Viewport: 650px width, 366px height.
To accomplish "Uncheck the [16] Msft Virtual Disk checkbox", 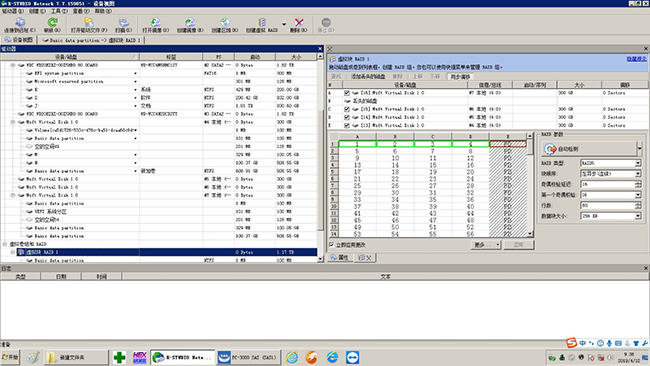I will tap(347, 93).
